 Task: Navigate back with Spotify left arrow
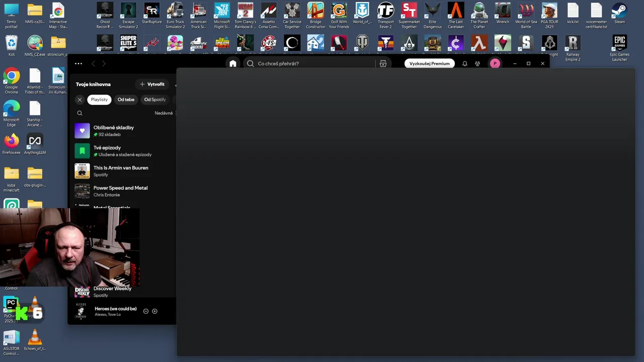pyautogui.click(x=93, y=63)
